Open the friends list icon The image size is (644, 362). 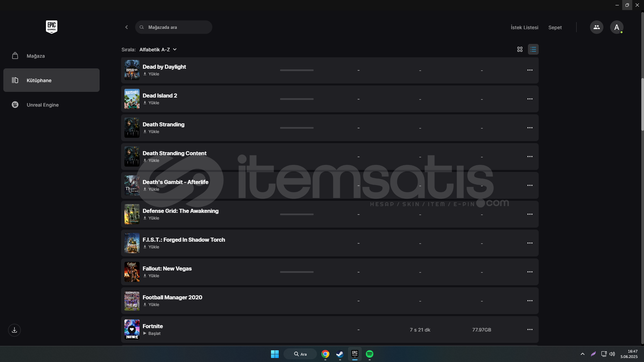coord(596,27)
